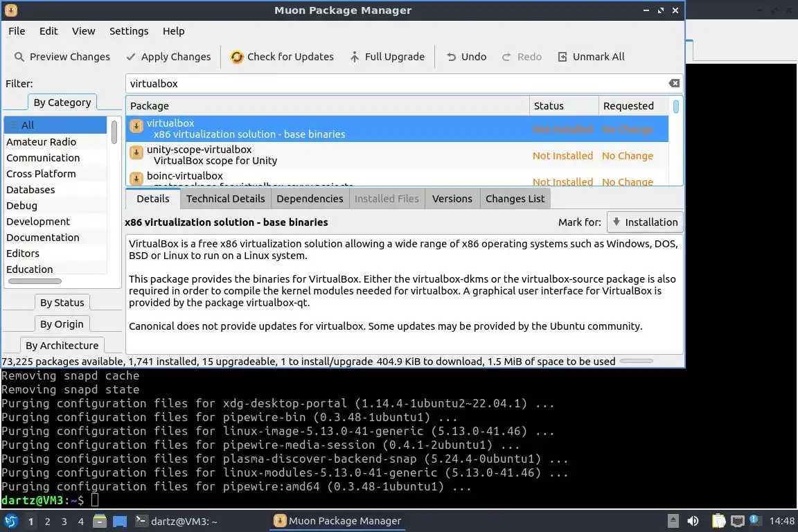798x532 pixels.
Task: Select the All category
Action: click(55, 125)
